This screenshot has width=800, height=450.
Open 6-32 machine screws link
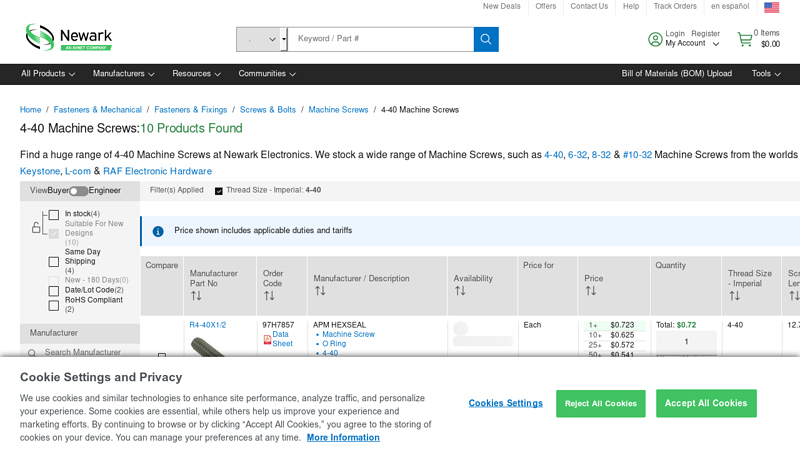577,155
